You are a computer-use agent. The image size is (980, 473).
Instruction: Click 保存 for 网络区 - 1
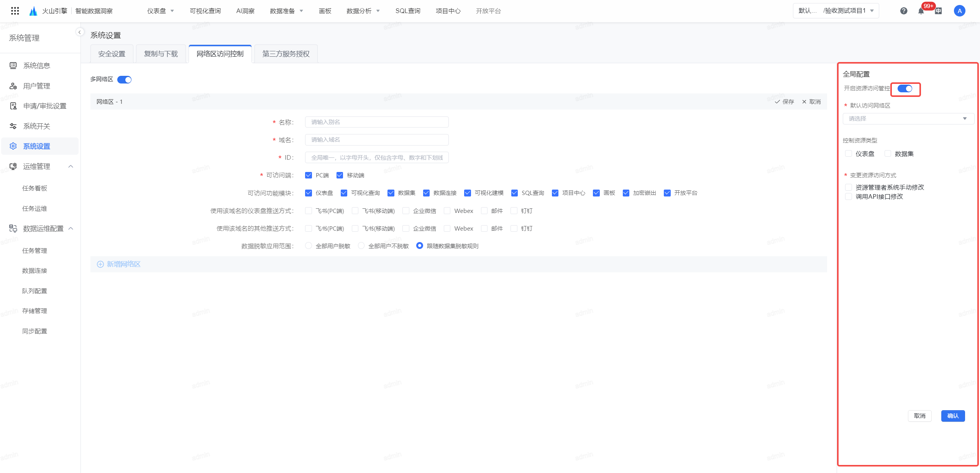pyautogui.click(x=784, y=101)
